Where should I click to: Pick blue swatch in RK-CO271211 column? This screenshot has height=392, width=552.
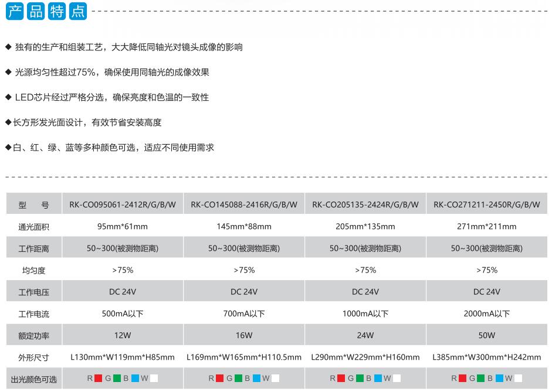pos(500,379)
